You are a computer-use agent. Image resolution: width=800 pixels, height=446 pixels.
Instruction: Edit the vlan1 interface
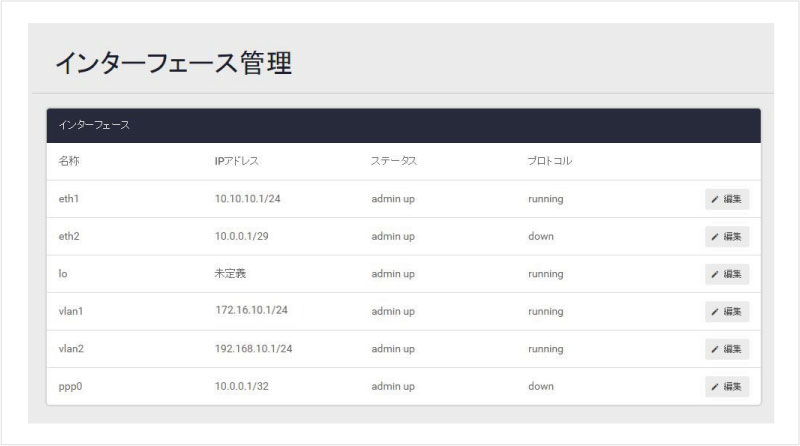(727, 312)
